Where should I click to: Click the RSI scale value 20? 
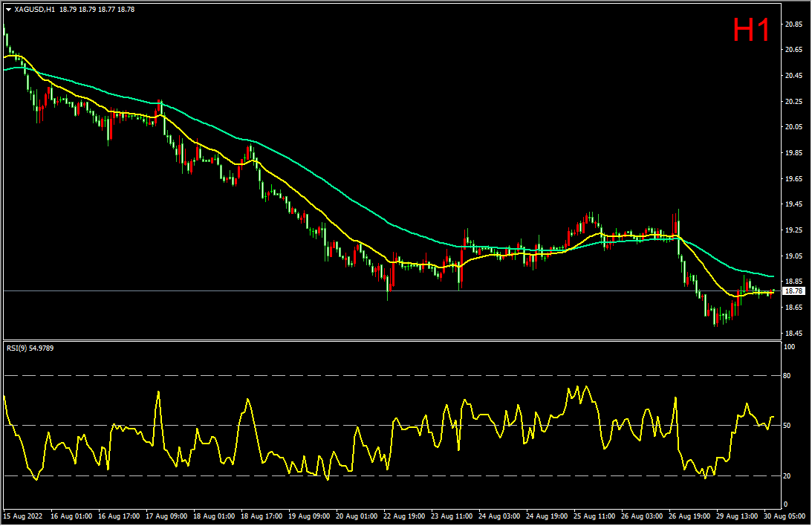point(787,475)
